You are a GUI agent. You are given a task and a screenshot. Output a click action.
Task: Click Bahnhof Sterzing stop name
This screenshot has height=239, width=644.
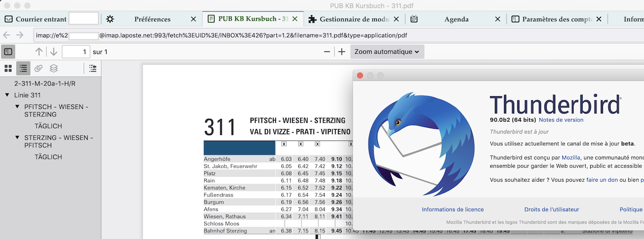[225, 231]
